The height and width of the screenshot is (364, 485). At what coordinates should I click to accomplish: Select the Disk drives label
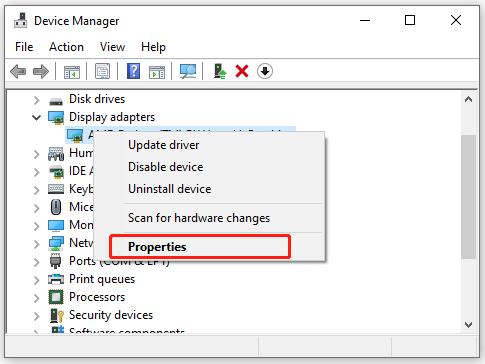97,99
